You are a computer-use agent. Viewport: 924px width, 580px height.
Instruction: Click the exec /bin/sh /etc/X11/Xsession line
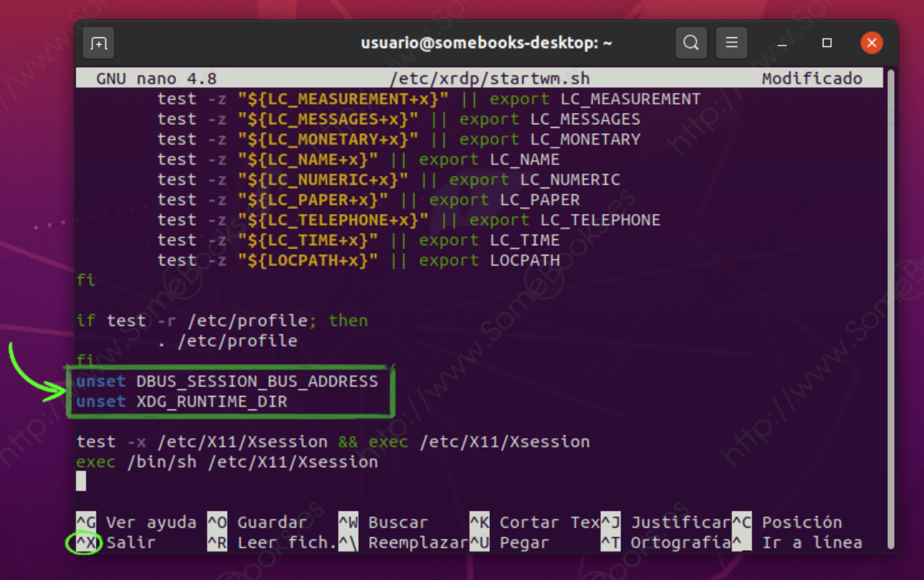click(x=227, y=462)
